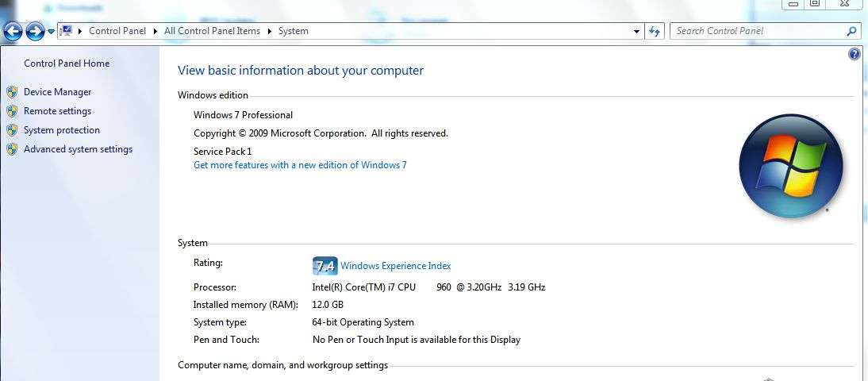Click the computer icon in address bar

point(66,30)
